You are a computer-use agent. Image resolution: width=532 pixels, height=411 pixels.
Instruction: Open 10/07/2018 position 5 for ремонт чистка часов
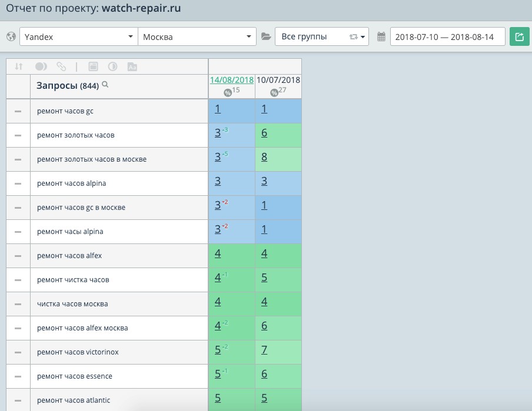click(264, 278)
